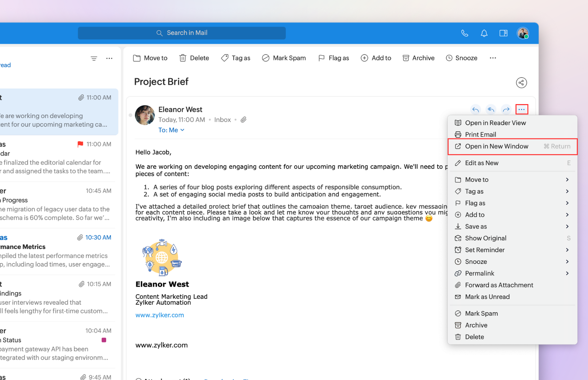Snooze the email from the toolbar
The width and height of the screenshot is (588, 380).
pyautogui.click(x=461, y=58)
